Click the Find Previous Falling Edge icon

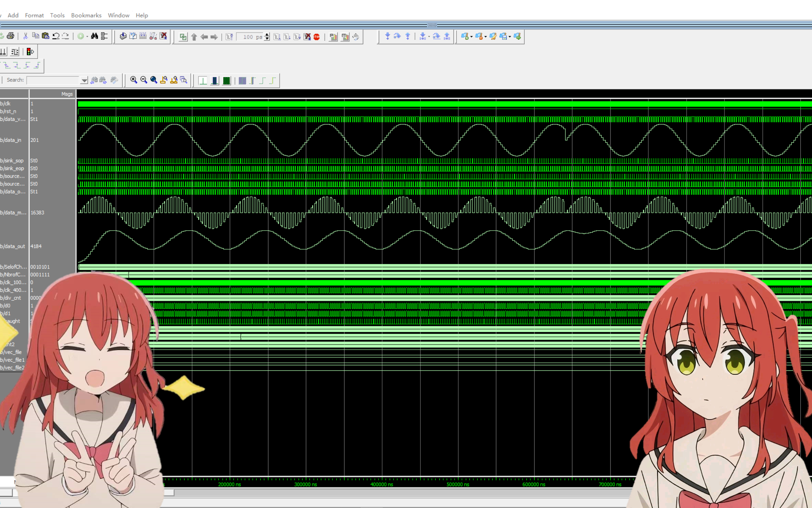tap(7, 66)
